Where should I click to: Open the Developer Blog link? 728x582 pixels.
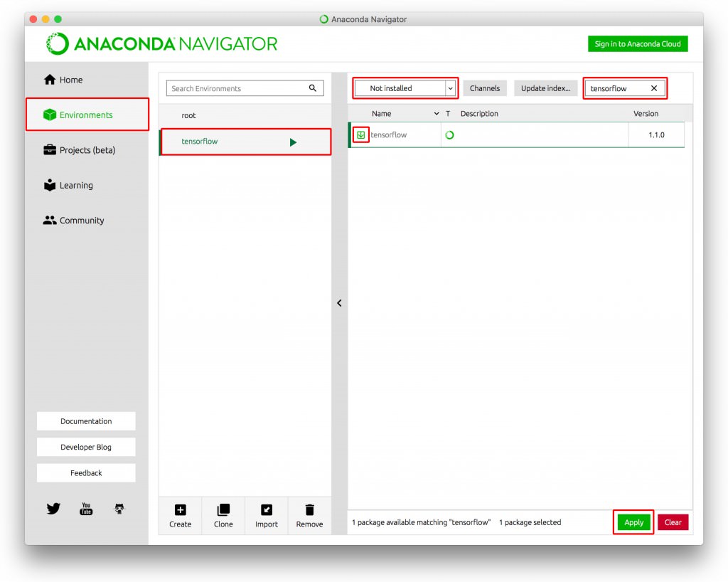86,447
